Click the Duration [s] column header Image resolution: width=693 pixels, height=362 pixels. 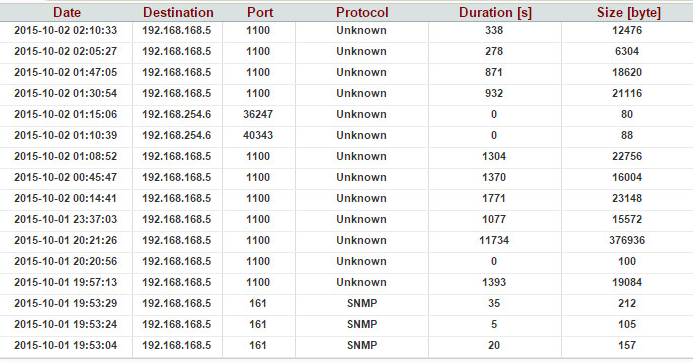[x=495, y=12]
